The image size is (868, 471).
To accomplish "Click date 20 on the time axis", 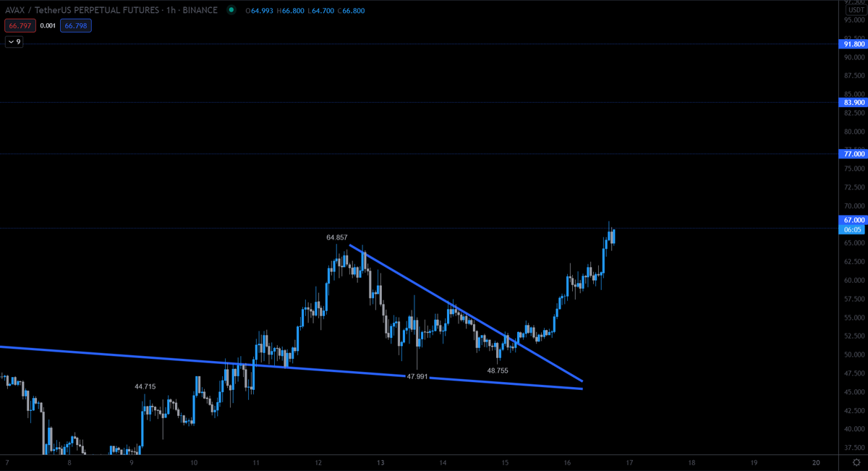I will tap(816, 462).
